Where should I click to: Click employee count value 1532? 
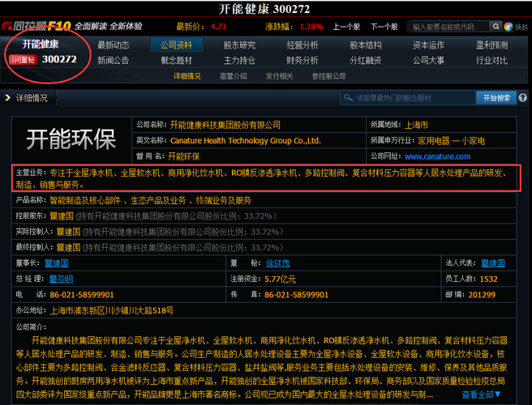tap(488, 279)
